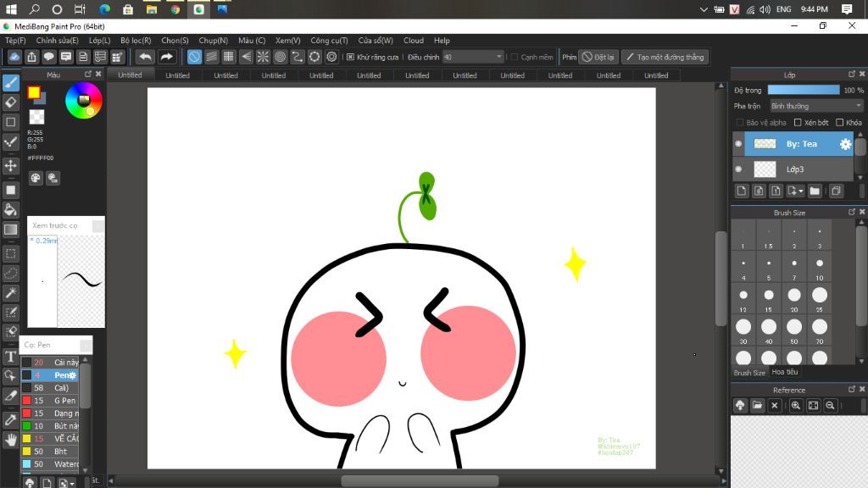Viewport: 868px width, 488px height.
Task: Open the Cloud menu
Action: click(414, 41)
